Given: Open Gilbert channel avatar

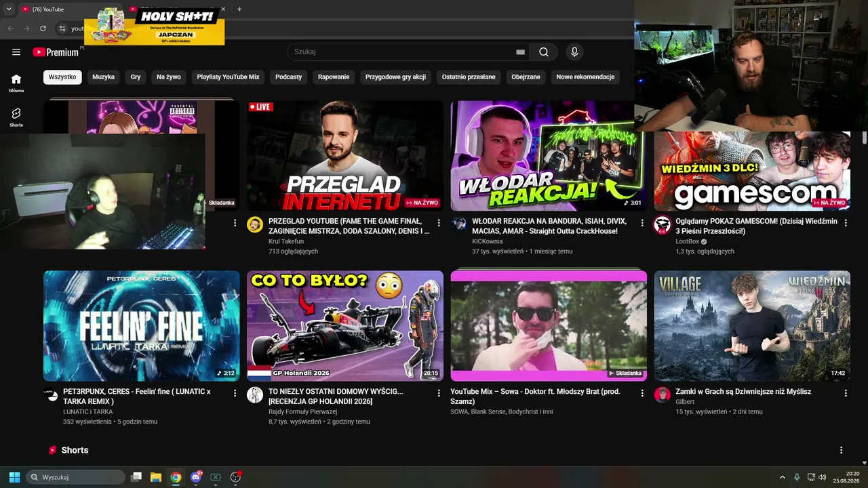Looking at the screenshot, I should click(x=662, y=395).
